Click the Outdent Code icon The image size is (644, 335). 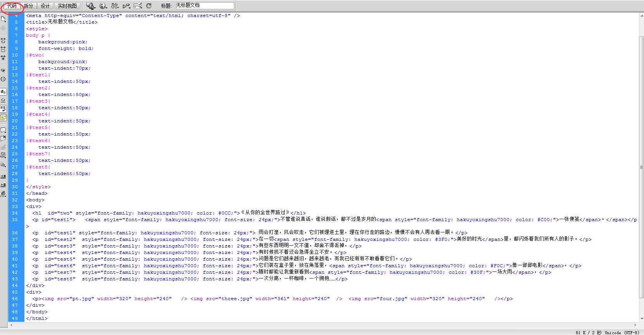(x=3, y=185)
